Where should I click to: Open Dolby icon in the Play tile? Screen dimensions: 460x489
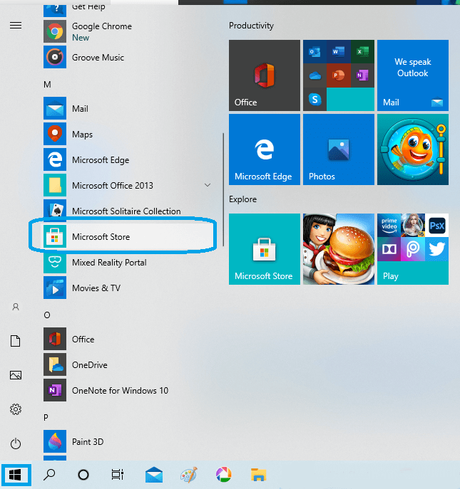pos(389,249)
